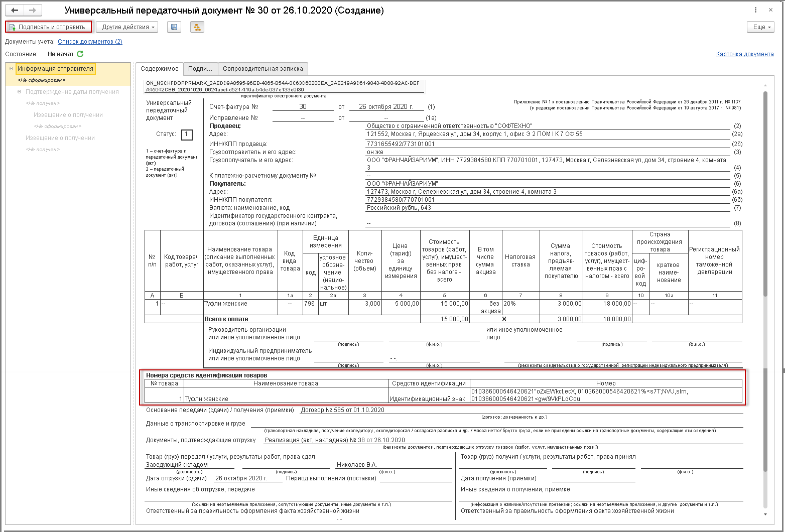Open the Еще dropdown menu
The image size is (785, 532).
point(761,27)
